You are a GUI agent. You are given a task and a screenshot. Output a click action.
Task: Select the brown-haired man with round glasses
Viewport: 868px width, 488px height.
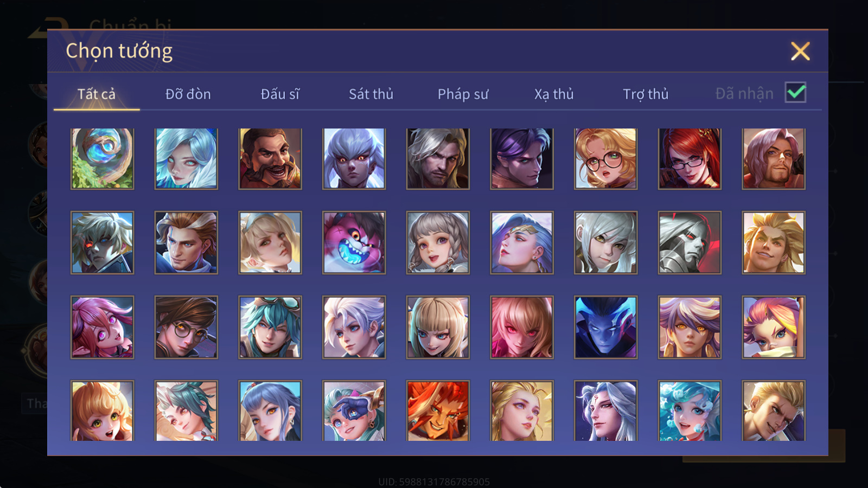[x=186, y=327]
